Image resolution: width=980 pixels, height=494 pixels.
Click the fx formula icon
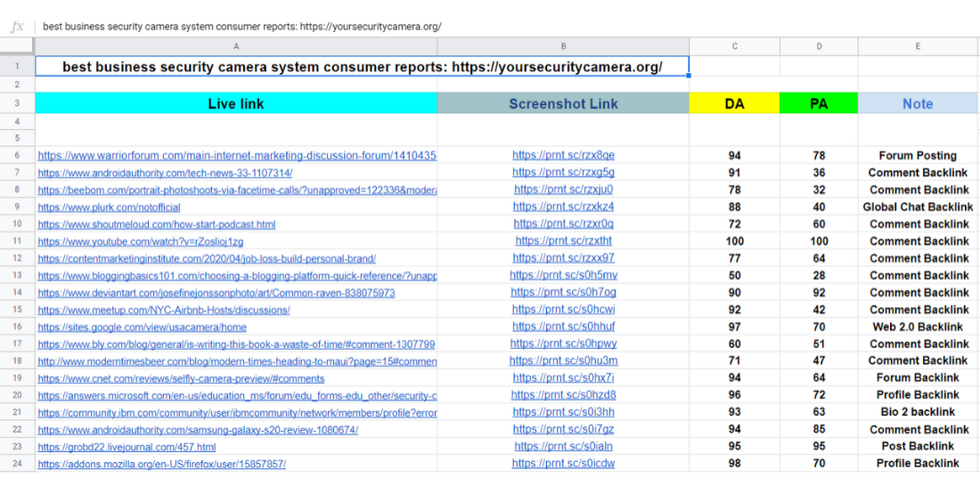(x=16, y=27)
